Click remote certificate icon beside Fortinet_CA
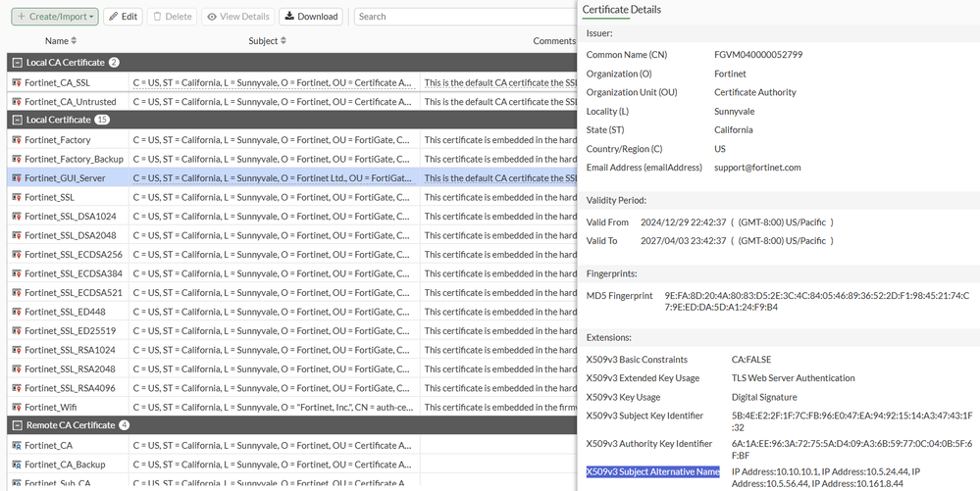This screenshot has width=980, height=491. 17,445
